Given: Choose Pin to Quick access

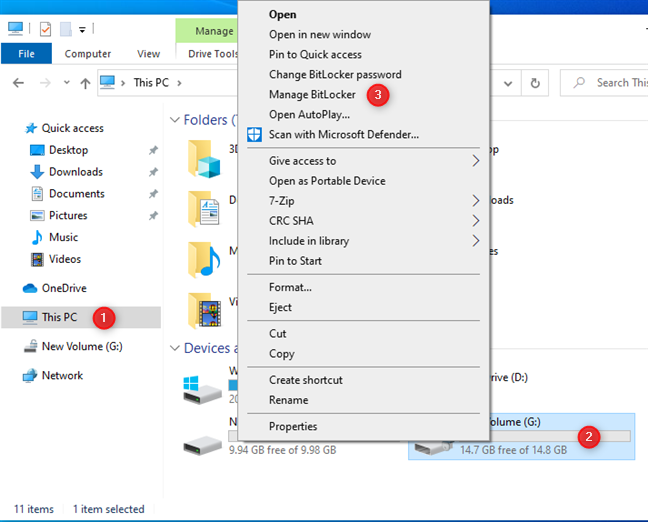Looking at the screenshot, I should point(315,55).
